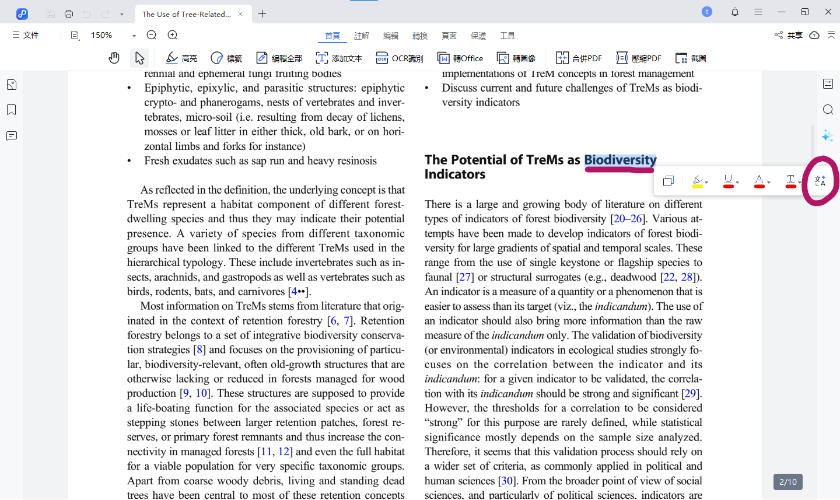Image resolution: width=840 pixels, height=500 pixels.
Task: Click the 添加文本 add text button
Action: click(339, 58)
